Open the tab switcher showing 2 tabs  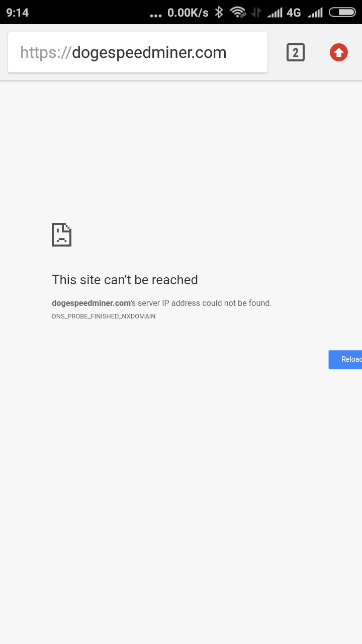[296, 52]
